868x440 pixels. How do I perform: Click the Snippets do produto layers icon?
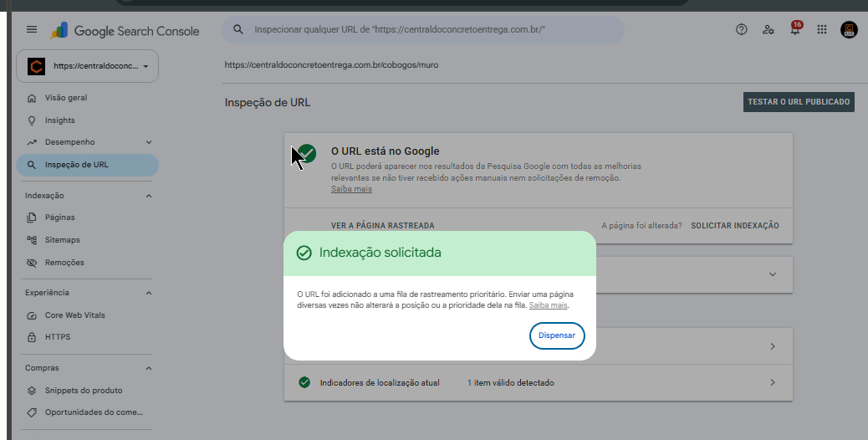click(32, 391)
